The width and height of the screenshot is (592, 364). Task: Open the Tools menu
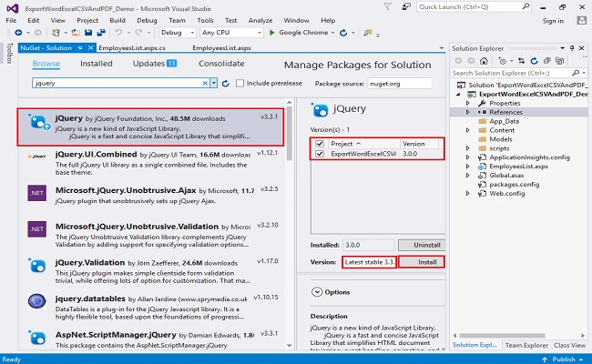[x=205, y=20]
